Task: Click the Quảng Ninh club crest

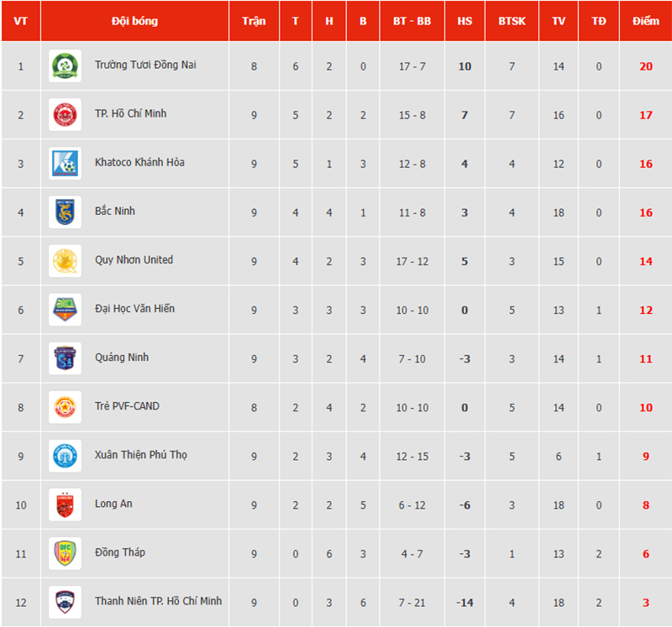Action: pyautogui.click(x=65, y=358)
